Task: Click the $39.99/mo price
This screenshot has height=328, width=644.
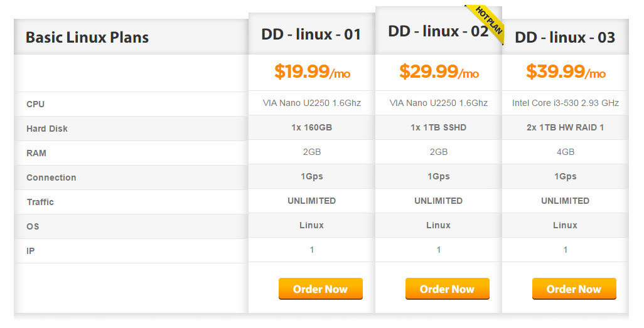Action: point(566,72)
